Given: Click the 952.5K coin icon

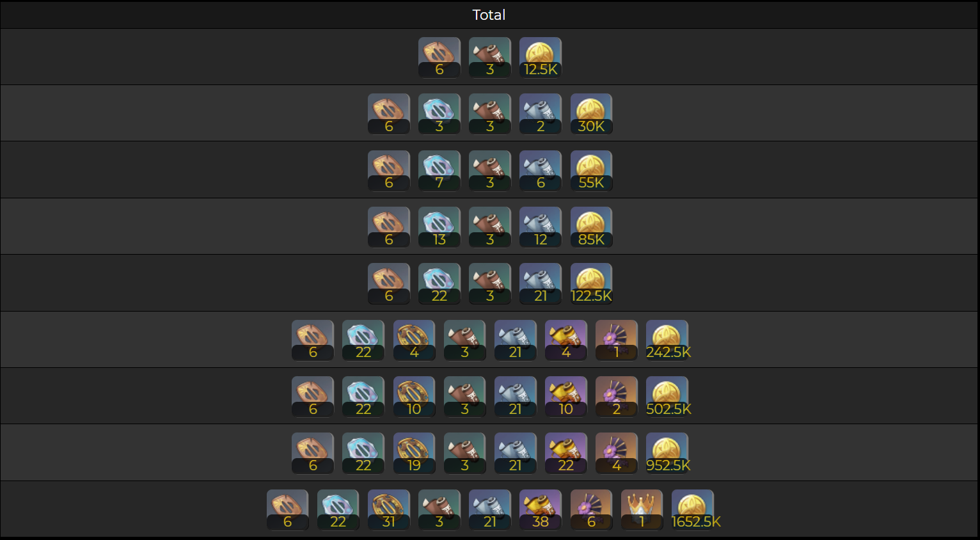Looking at the screenshot, I should 667,453.
